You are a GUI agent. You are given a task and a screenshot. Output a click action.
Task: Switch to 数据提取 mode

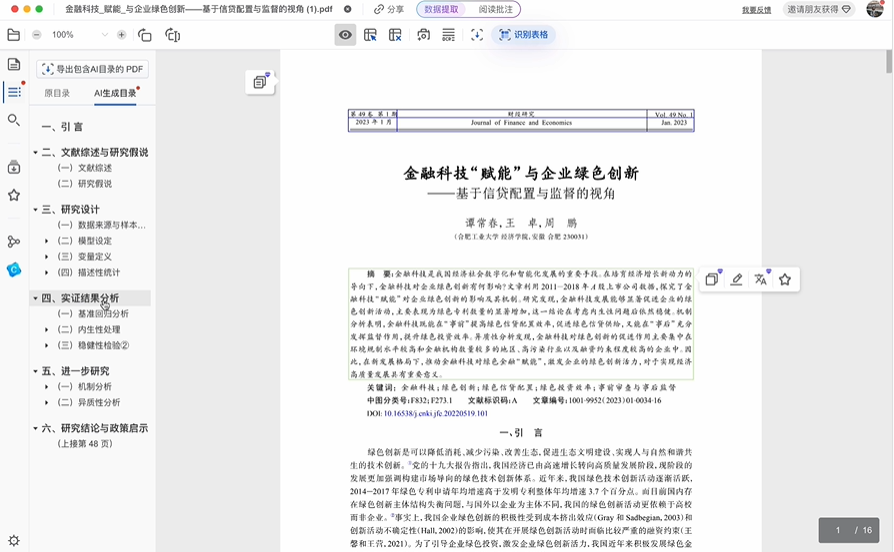click(441, 9)
